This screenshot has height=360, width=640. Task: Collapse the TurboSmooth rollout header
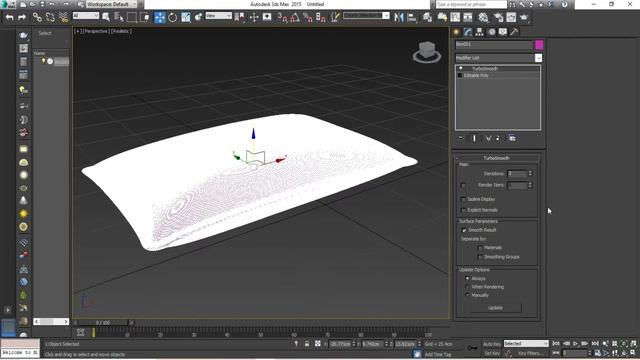coord(496,158)
